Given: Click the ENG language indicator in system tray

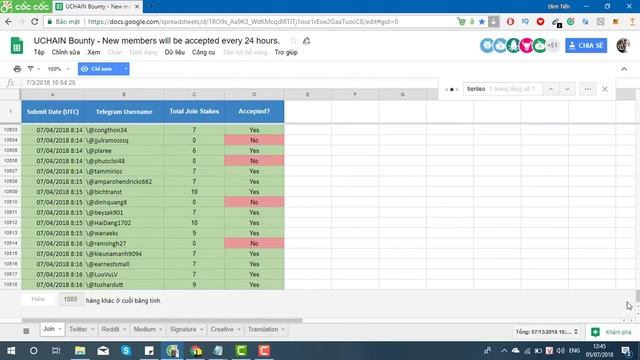Looking at the screenshot, I should pos(574,351).
